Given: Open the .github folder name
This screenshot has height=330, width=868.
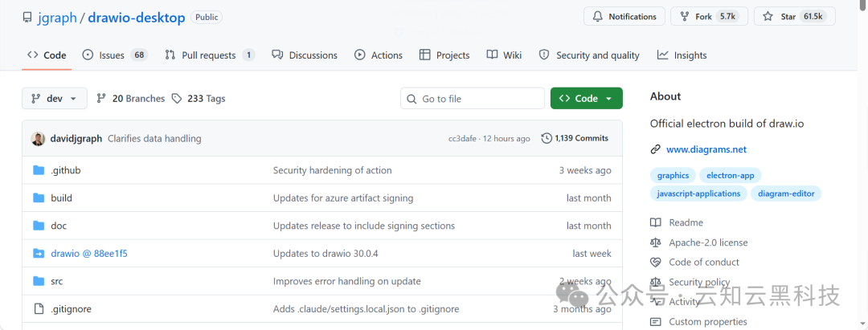Looking at the screenshot, I should [x=66, y=170].
